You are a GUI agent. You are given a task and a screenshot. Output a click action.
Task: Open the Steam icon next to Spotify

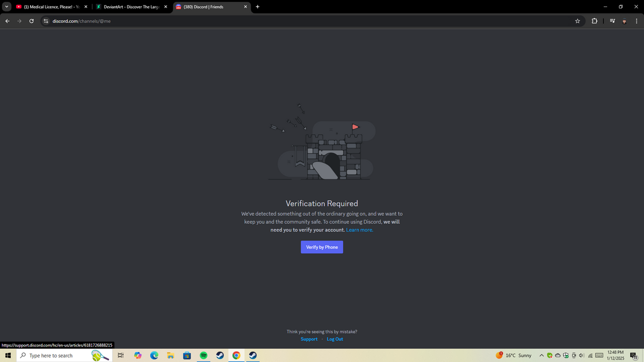click(220, 355)
